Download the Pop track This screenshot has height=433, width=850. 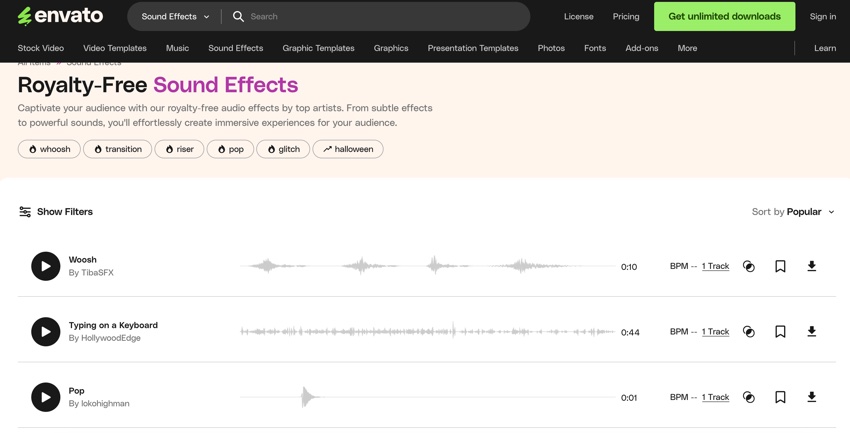(812, 397)
